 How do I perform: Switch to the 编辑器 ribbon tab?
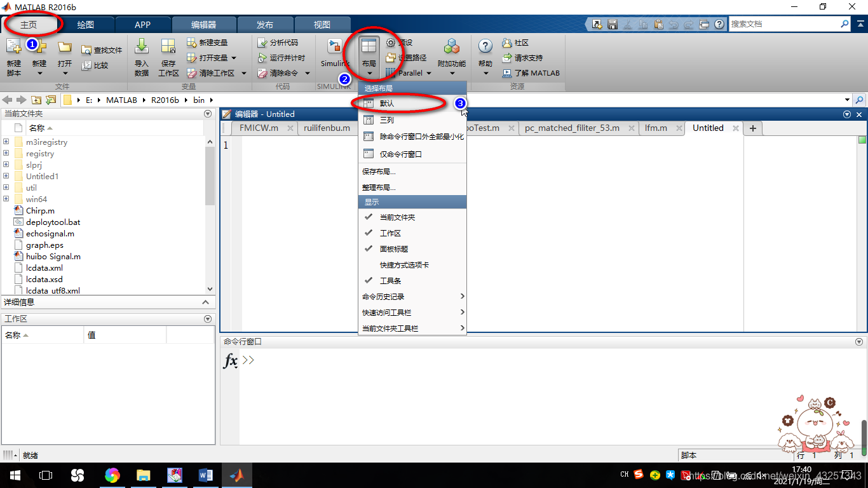point(204,25)
